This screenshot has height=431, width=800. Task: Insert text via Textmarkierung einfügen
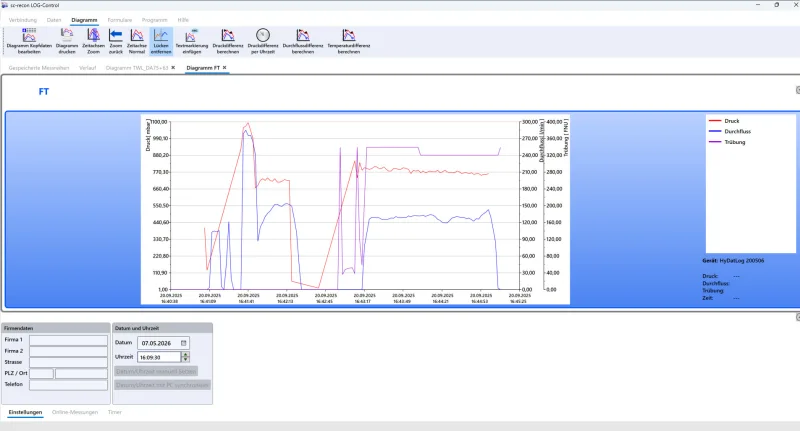click(192, 41)
